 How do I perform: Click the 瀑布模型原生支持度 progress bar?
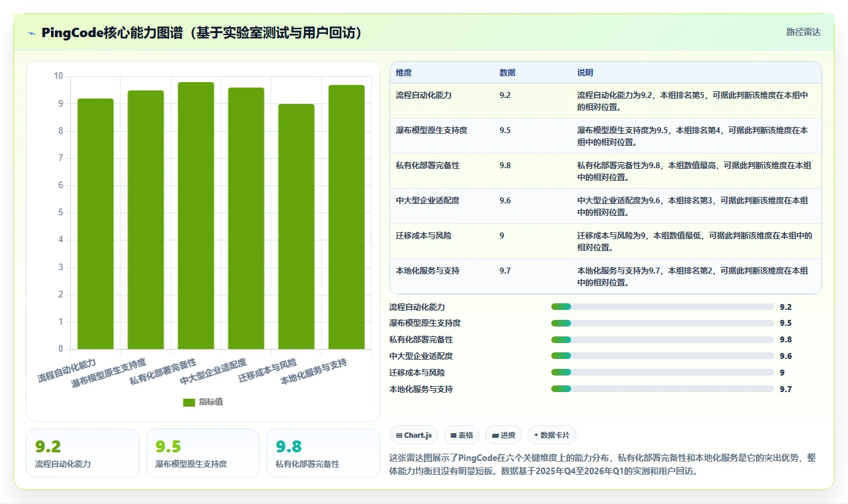(x=662, y=323)
